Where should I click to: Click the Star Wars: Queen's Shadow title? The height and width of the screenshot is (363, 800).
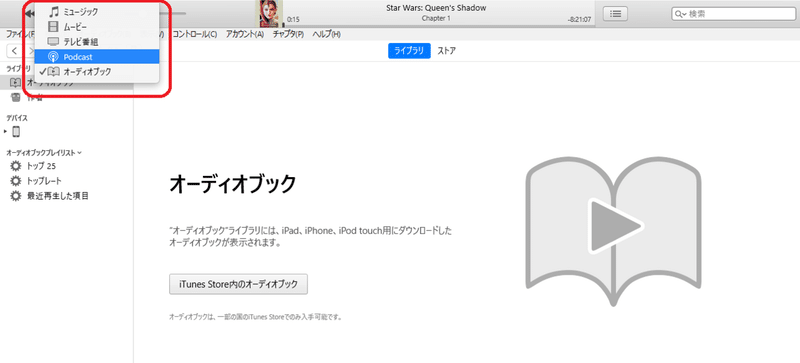click(436, 8)
